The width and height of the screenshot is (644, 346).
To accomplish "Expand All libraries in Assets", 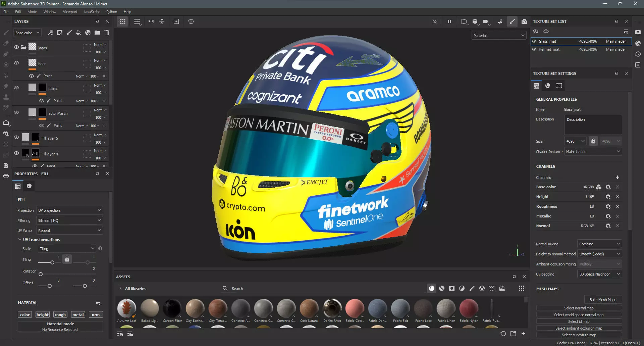I will click(x=120, y=288).
